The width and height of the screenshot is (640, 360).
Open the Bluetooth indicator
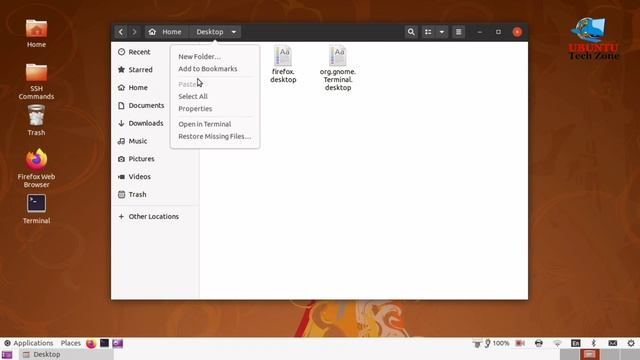[x=594, y=343]
